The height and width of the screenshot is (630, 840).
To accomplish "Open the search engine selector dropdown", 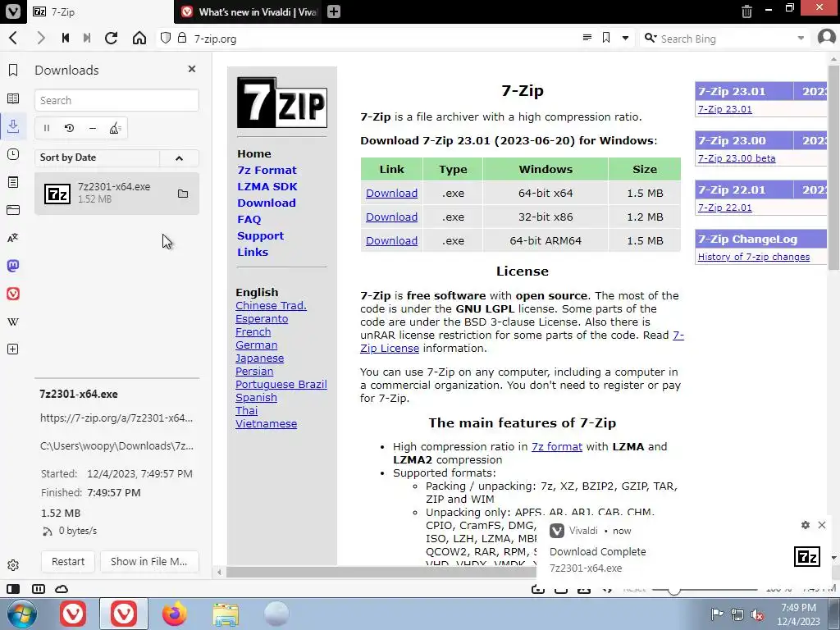I will [651, 38].
